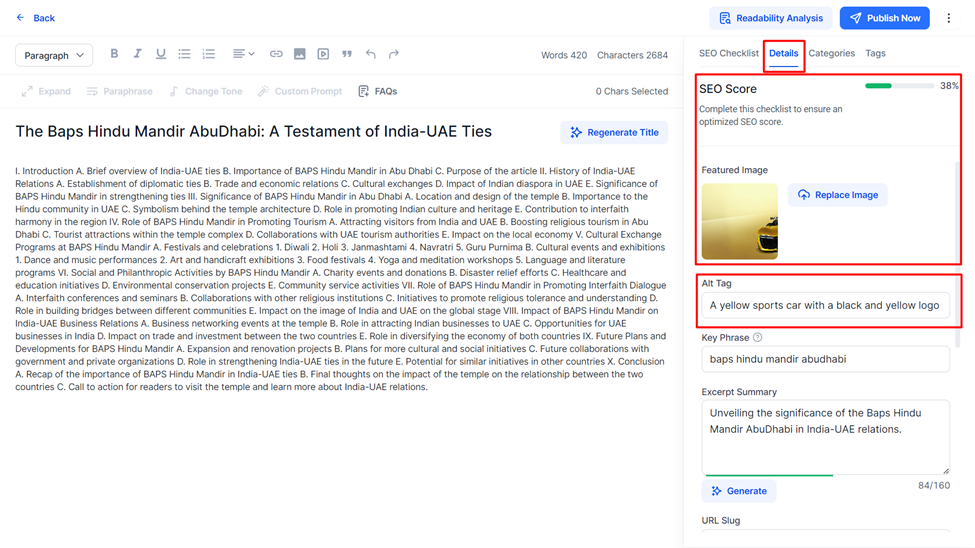Click the Words 420 counter
Screen dimensions: 975x548
pos(563,55)
